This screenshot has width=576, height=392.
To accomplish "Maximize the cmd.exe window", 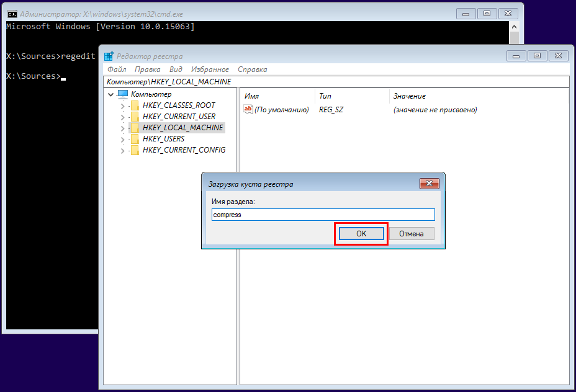I will pos(487,14).
